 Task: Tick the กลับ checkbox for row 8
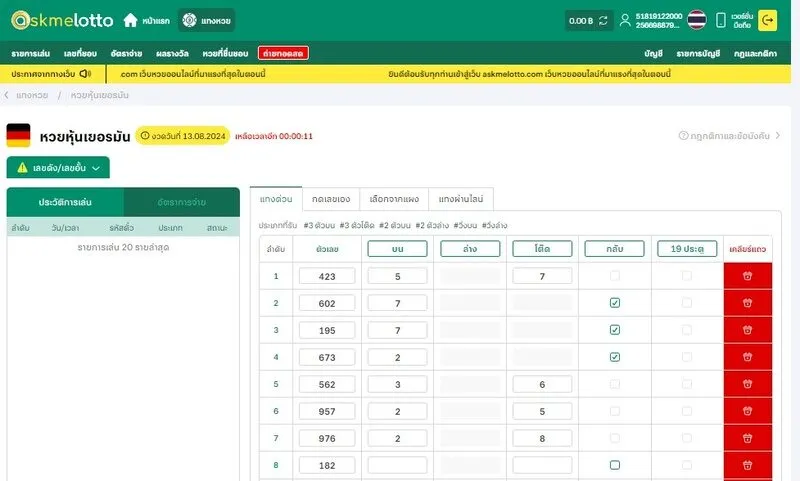click(615, 465)
